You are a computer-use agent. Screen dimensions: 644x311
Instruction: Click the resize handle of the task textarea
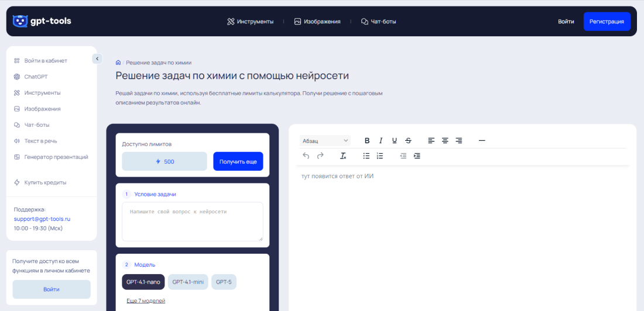tap(261, 239)
